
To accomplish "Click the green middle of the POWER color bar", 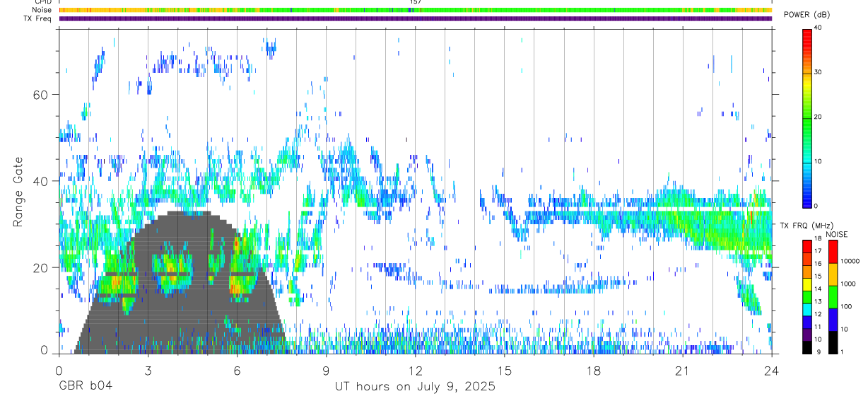I will tap(807, 117).
